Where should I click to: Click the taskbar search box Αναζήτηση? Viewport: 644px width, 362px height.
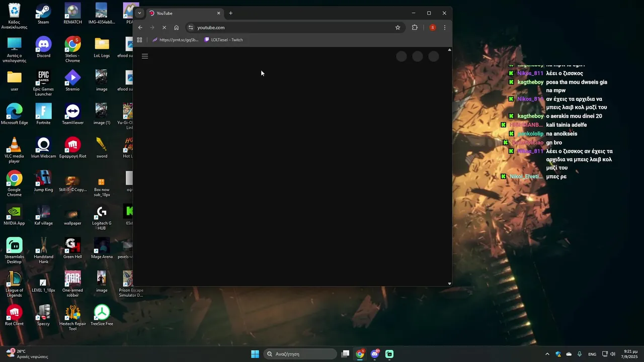pyautogui.click(x=300, y=354)
